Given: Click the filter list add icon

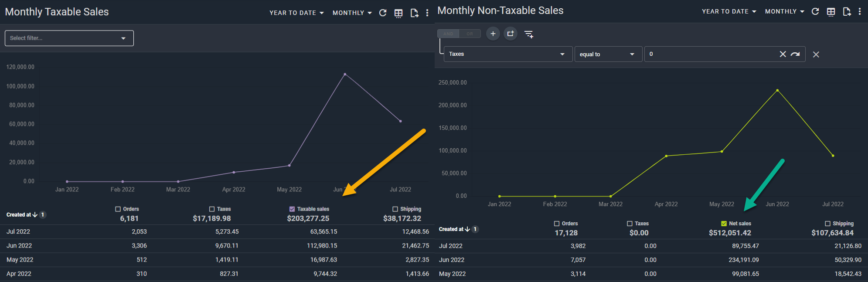Looking at the screenshot, I should click(529, 34).
